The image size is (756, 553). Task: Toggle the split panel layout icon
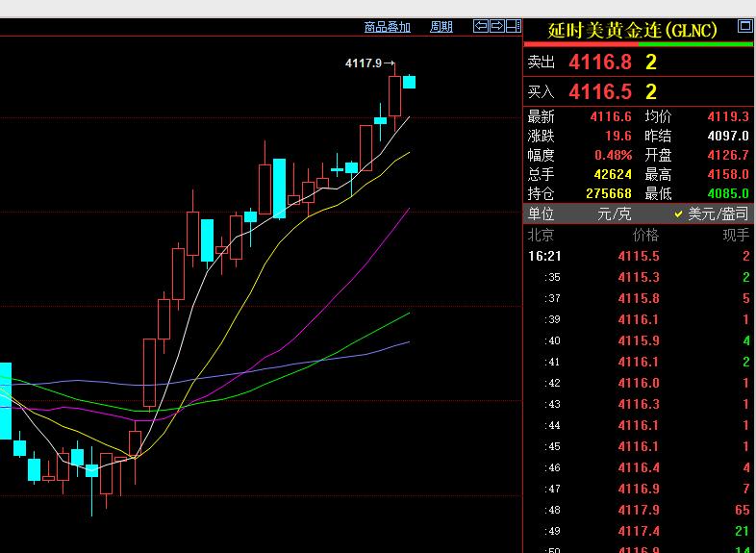coord(514,26)
